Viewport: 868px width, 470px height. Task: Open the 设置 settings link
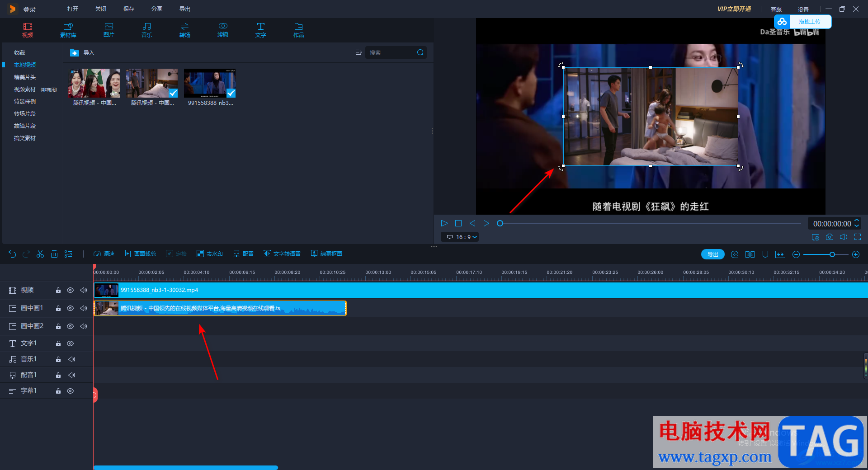pyautogui.click(x=803, y=9)
